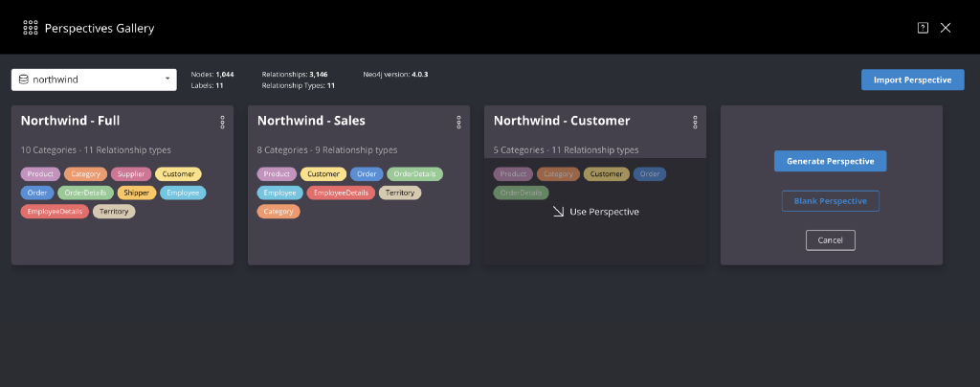Click the database icon in the northwind selector
This screenshot has height=387, width=980.
(x=24, y=80)
